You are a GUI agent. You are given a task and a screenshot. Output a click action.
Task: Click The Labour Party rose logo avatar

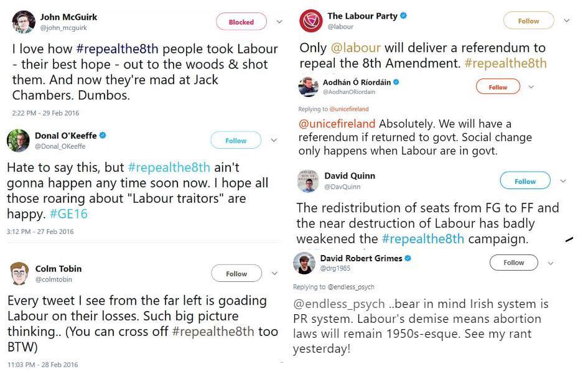click(309, 21)
